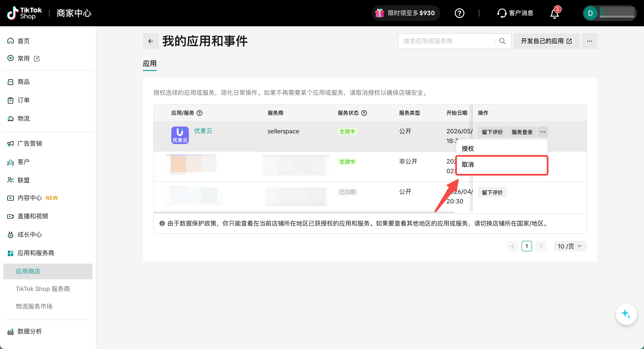The height and width of the screenshot is (349, 644).
Task: Open the page-level more options ellipsis
Action: click(x=589, y=41)
